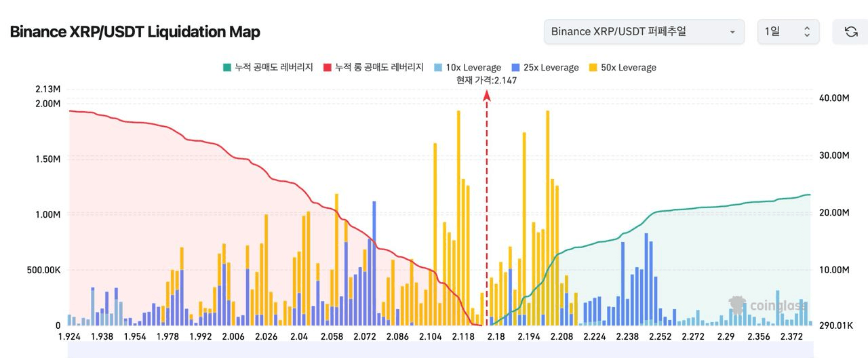
Task: Click the 2.006 x-axis price label
Action: coord(233,336)
